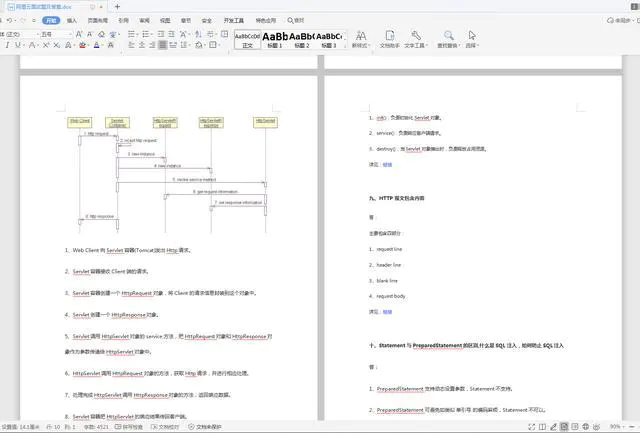Screen dimensions: 640x433
Task: Click 拼写检查 spell check in status bar
Action: [129, 427]
